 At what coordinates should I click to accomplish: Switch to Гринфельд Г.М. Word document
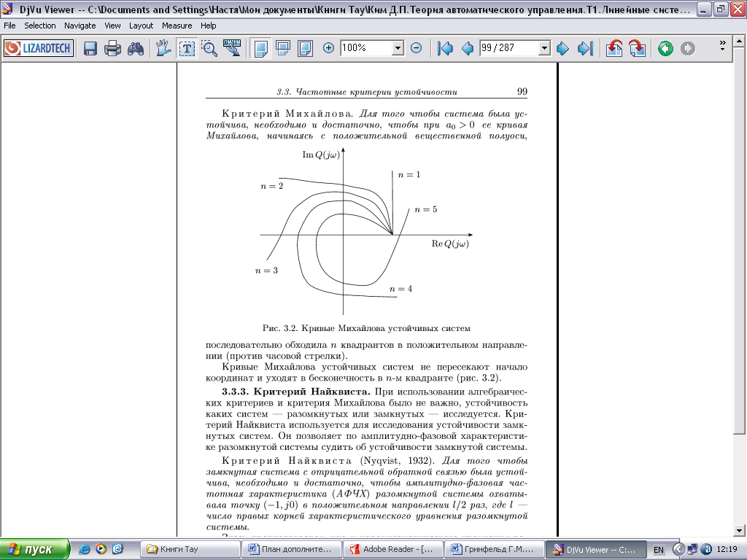pyautogui.click(x=493, y=550)
